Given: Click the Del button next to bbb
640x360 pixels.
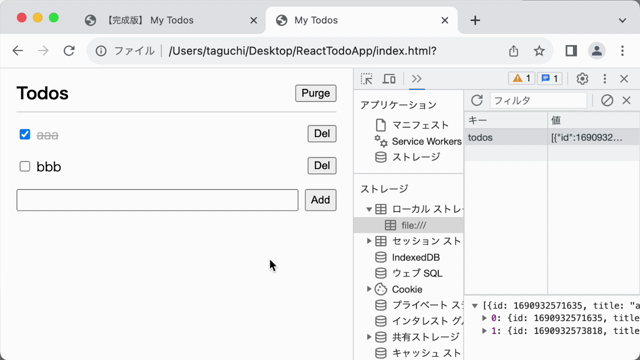Looking at the screenshot, I should click(x=322, y=166).
